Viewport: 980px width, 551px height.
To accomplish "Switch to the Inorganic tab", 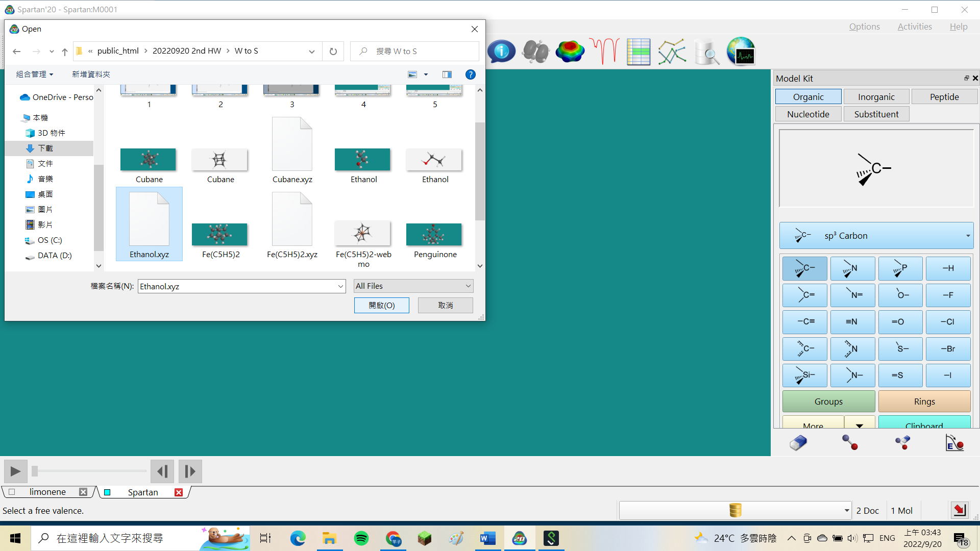I will pos(876,97).
